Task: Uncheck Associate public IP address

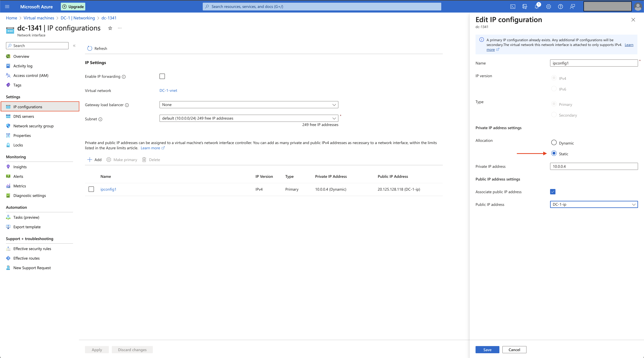Action: 553,192
